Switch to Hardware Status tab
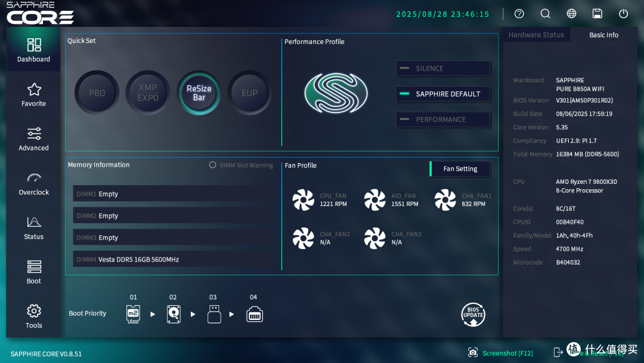Image resolution: width=644 pixels, height=363 pixels. [536, 35]
